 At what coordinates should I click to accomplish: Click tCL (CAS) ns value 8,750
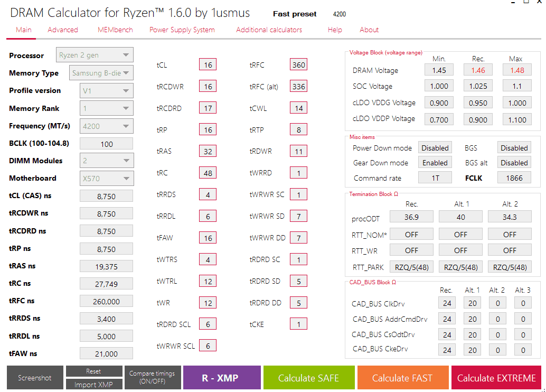pyautogui.click(x=106, y=196)
